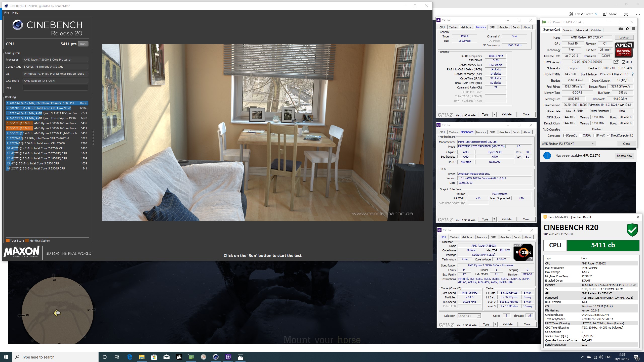Click the GPU-Z refresh icon
644x362 pixels.
click(627, 29)
